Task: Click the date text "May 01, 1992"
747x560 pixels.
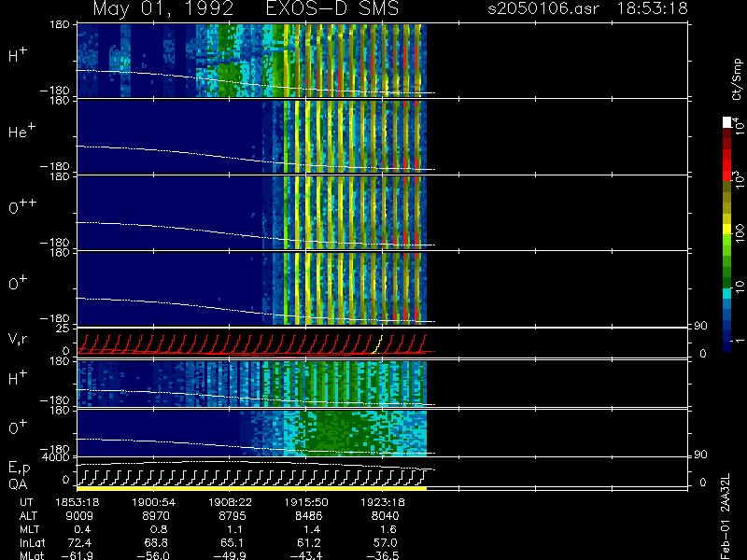Action: [x=162, y=8]
